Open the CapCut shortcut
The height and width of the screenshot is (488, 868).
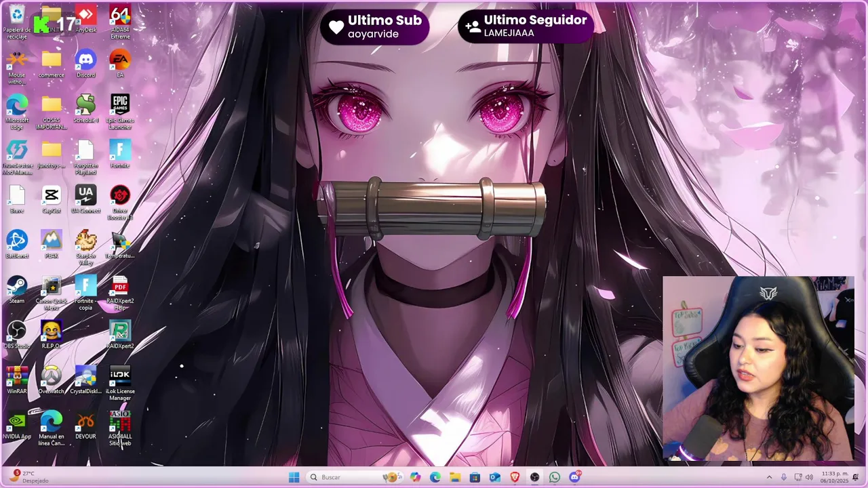coord(52,200)
